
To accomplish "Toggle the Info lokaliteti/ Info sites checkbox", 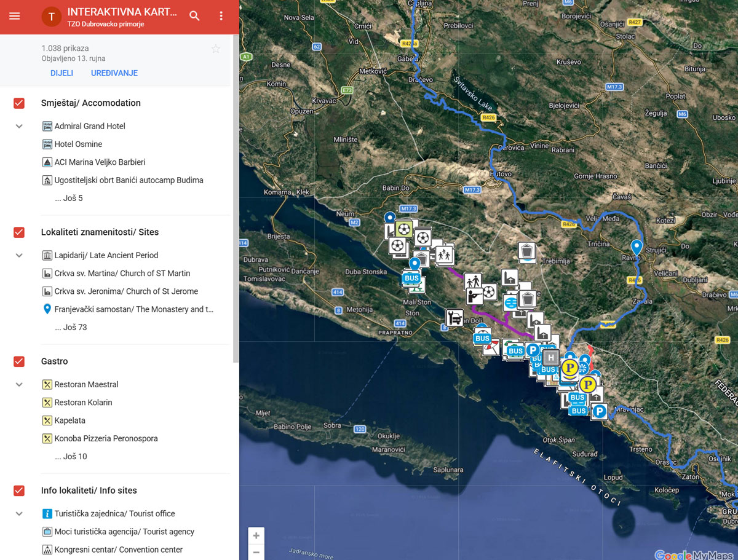I will [19, 490].
